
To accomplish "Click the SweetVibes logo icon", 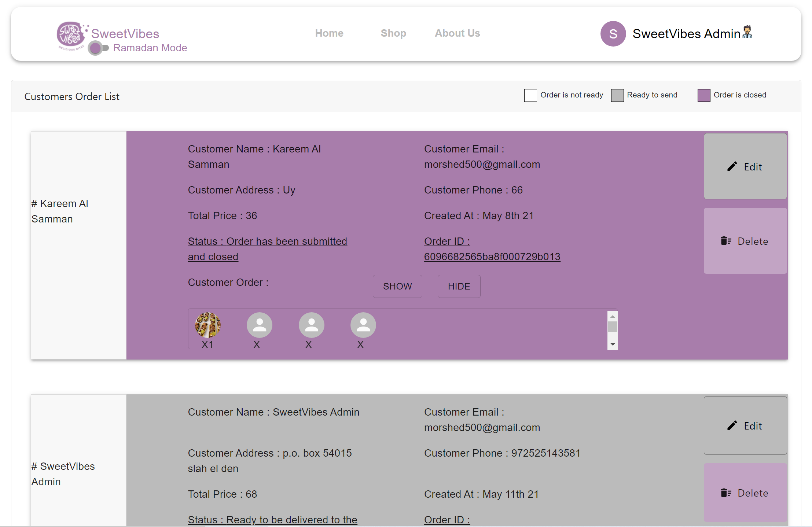I will (x=71, y=35).
